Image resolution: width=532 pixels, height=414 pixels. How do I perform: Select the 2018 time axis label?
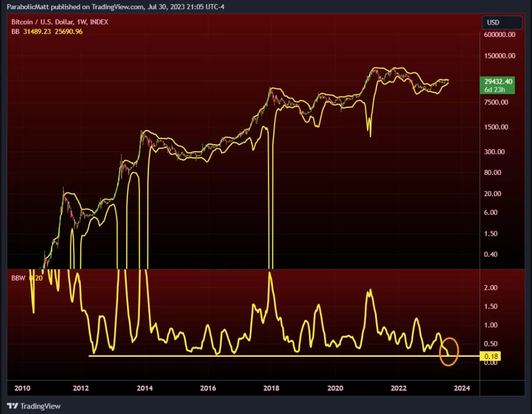(x=271, y=388)
